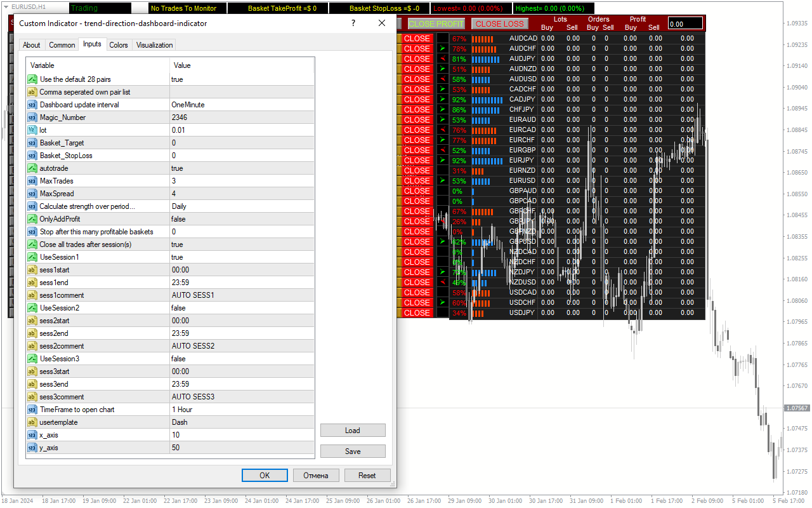Click the Variable column header
Image resolution: width=812 pixels, height=508 pixels.
[98, 65]
